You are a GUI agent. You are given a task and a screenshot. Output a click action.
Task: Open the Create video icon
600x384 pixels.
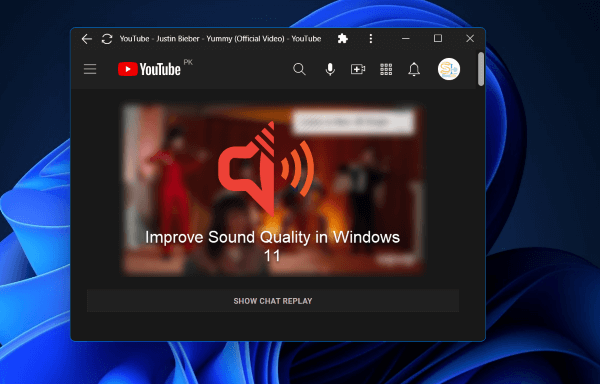pyautogui.click(x=358, y=69)
